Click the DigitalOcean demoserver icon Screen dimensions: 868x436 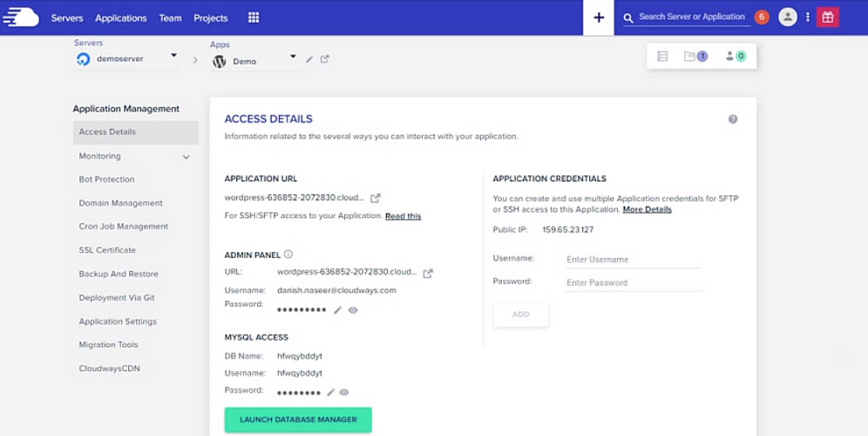click(84, 58)
